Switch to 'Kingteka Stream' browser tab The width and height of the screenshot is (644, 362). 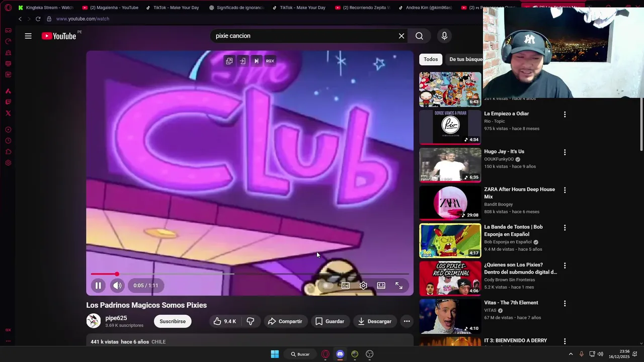(x=46, y=8)
